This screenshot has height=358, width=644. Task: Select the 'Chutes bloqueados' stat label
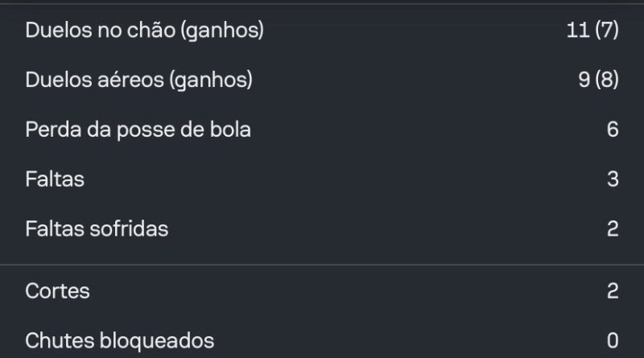tap(119, 341)
